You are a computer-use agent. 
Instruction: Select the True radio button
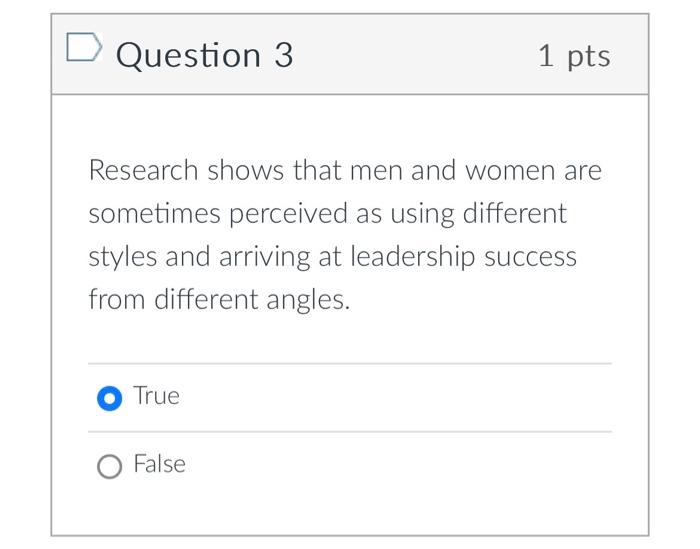click(110, 398)
